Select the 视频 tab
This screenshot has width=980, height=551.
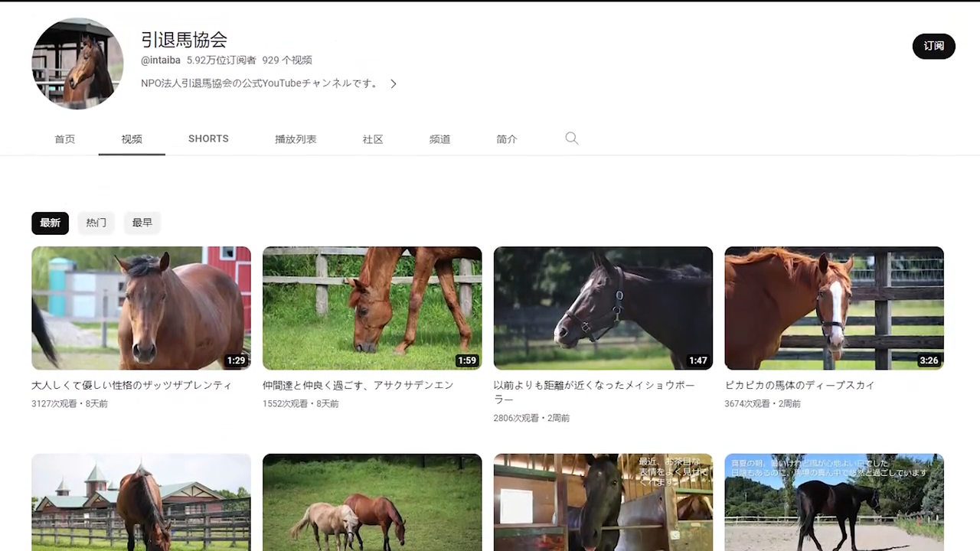point(132,139)
